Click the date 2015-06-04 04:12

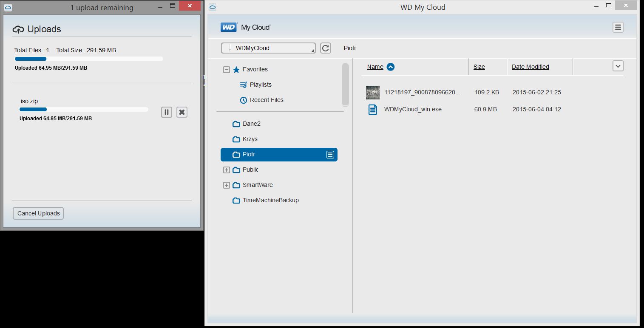pyautogui.click(x=537, y=109)
